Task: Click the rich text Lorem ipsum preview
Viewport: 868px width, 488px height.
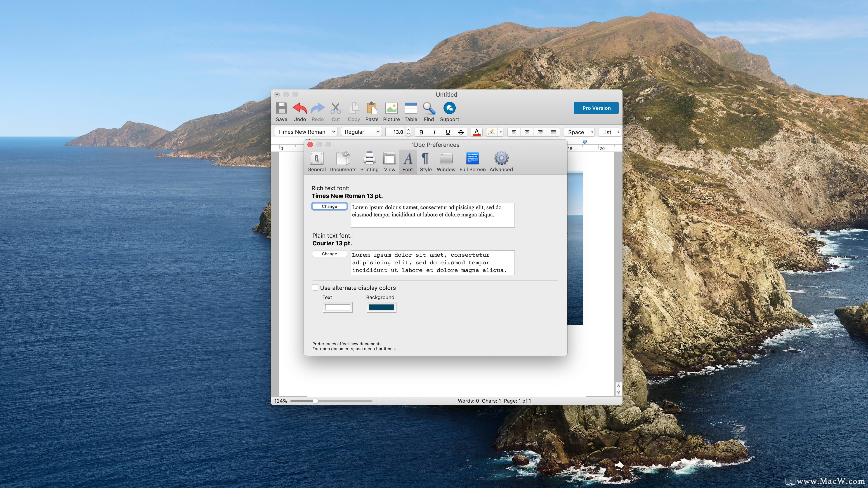Action: [433, 215]
